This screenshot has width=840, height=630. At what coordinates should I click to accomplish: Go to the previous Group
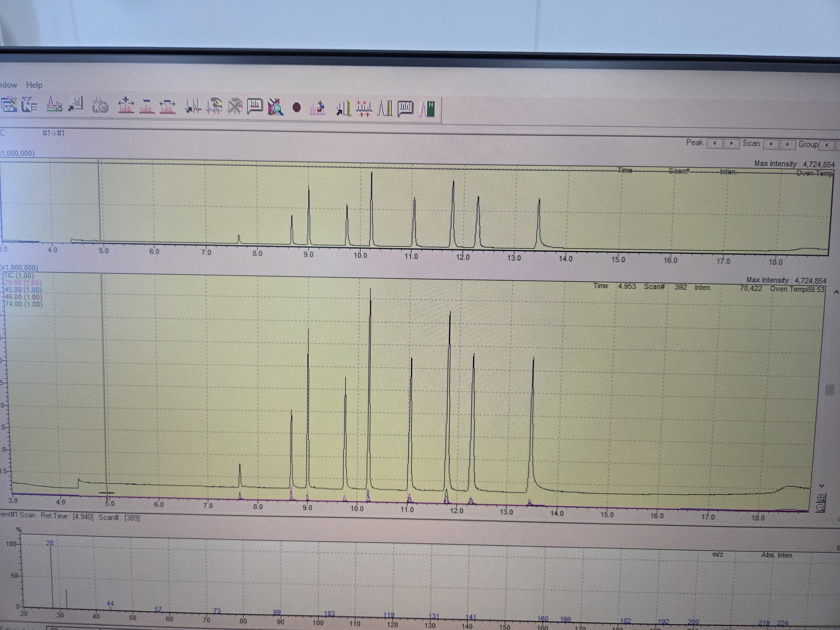(x=826, y=145)
